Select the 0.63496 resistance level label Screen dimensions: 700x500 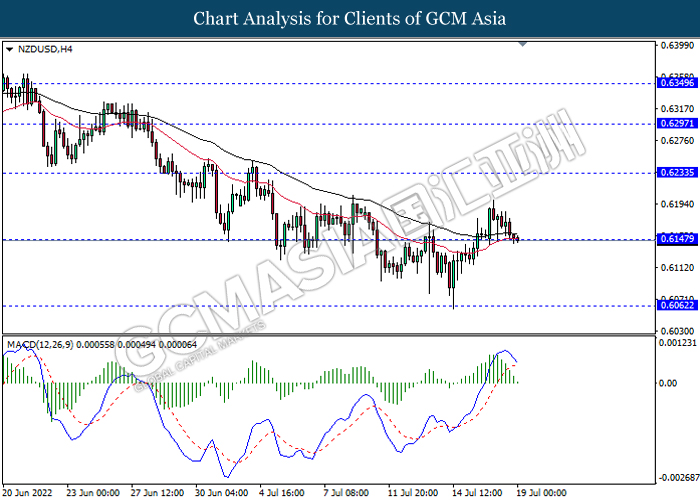click(677, 83)
